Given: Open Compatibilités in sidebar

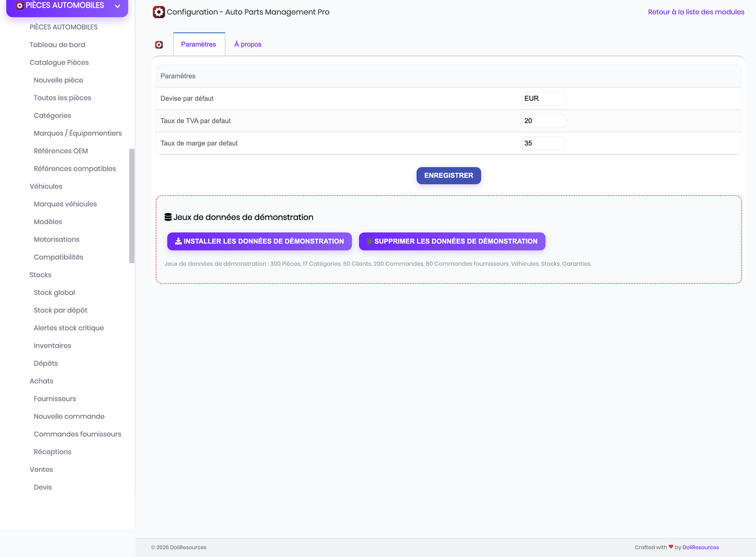Looking at the screenshot, I should [58, 257].
